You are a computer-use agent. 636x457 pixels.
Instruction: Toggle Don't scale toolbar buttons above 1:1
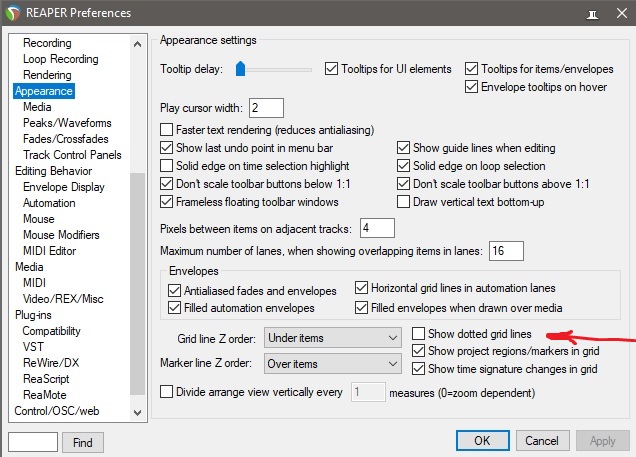pos(403,184)
